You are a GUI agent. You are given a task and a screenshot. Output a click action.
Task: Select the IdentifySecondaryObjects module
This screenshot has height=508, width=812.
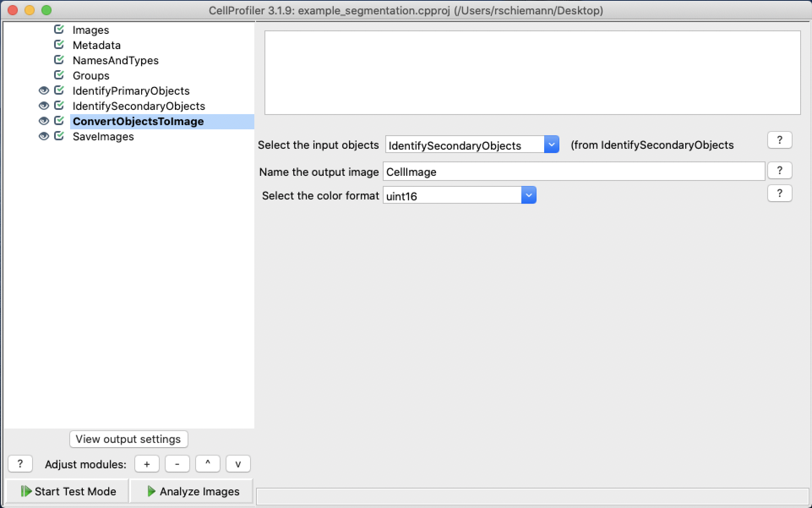(x=139, y=106)
